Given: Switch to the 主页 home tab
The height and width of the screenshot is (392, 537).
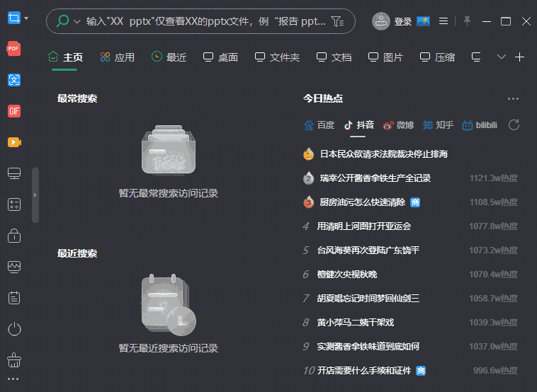Looking at the screenshot, I should coord(65,57).
